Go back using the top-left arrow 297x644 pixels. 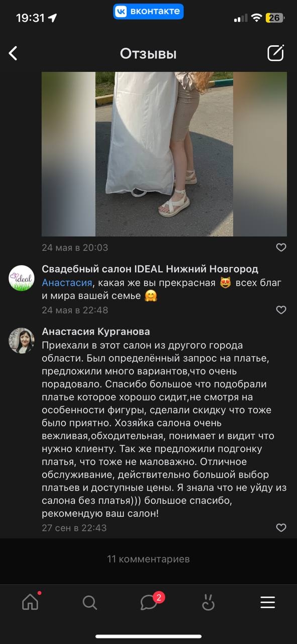tap(13, 53)
